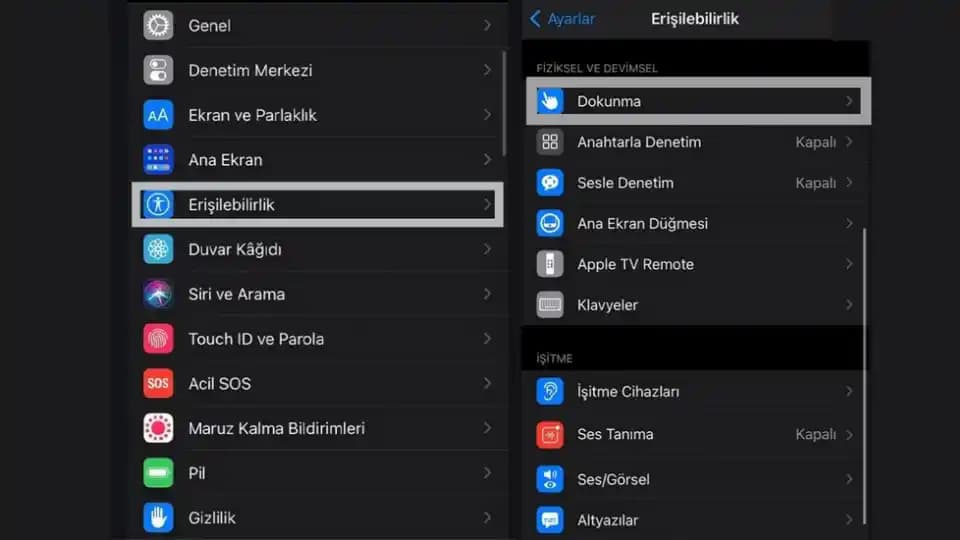Tap the Ana Ekran Düğmesi icon
Viewport: 960px width, 540px height.
[550, 223]
